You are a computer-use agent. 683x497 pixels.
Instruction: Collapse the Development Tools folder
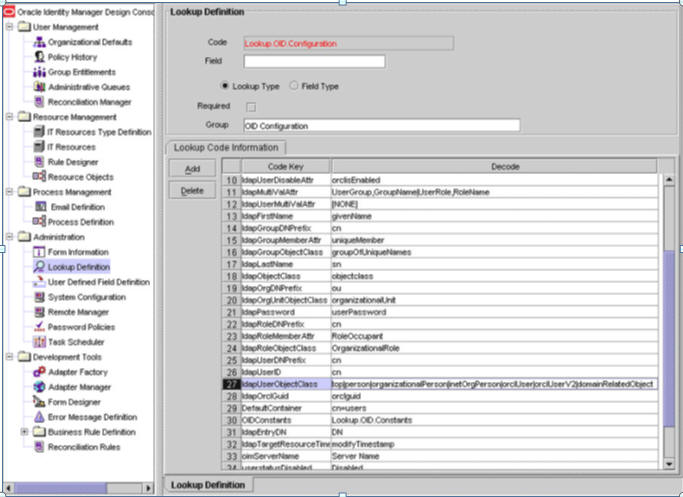[10, 357]
